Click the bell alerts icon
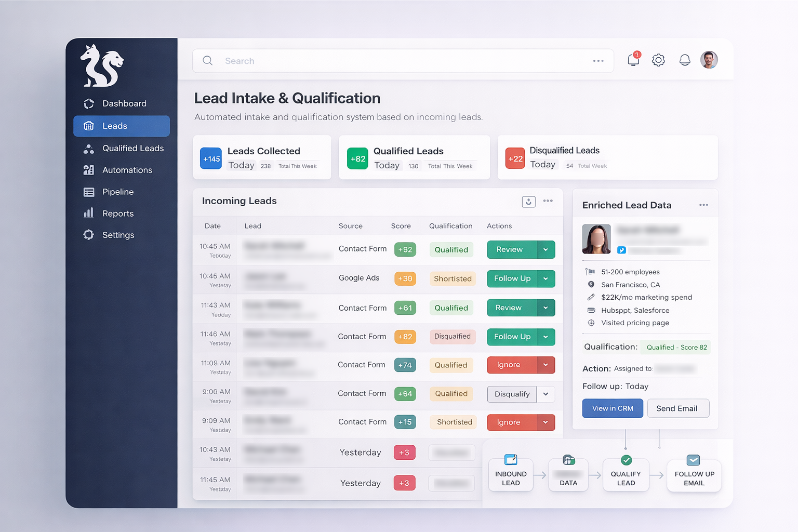This screenshot has width=798, height=532. pyautogui.click(x=685, y=60)
